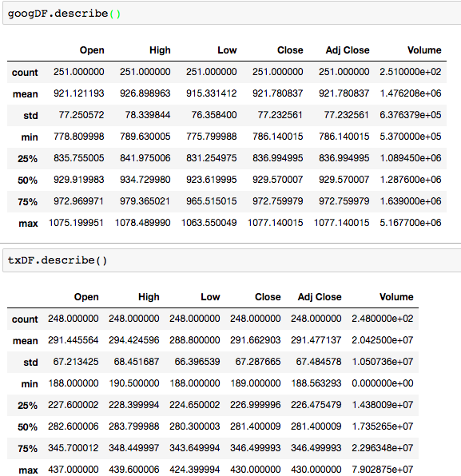The image size is (461, 476).
Task: Select min Volume value 5.370000e+05
Action: pos(411,137)
